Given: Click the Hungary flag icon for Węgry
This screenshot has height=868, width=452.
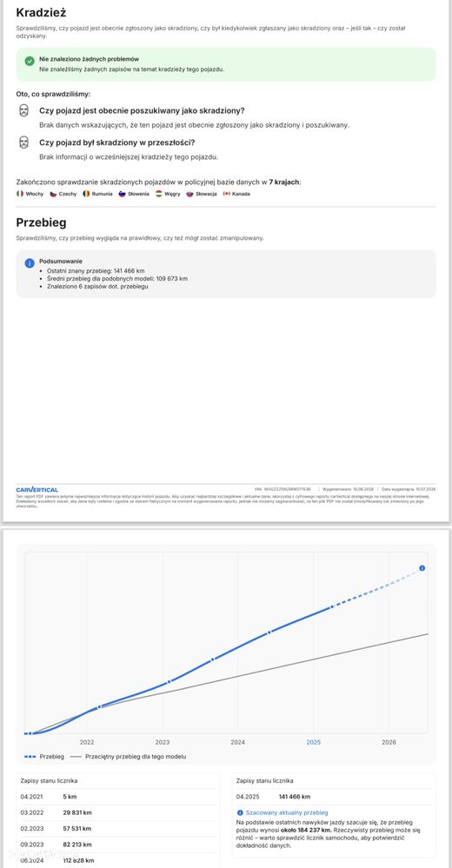Looking at the screenshot, I should point(158,194).
